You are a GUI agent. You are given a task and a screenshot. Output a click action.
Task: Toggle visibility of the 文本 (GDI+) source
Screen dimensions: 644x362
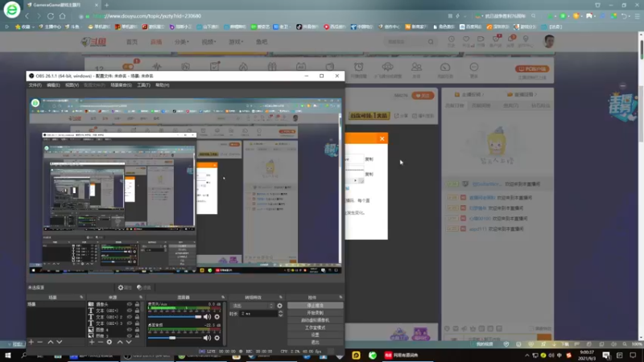(130, 311)
